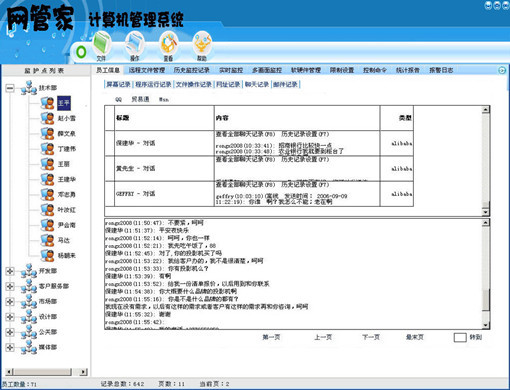Expand the 公关部 tree node
This screenshot has height=390, width=510.
[x=10, y=332]
